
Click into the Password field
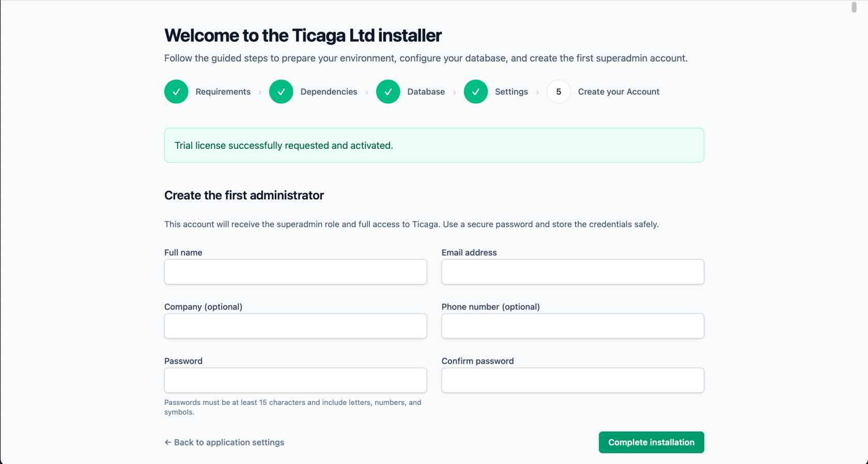296,380
